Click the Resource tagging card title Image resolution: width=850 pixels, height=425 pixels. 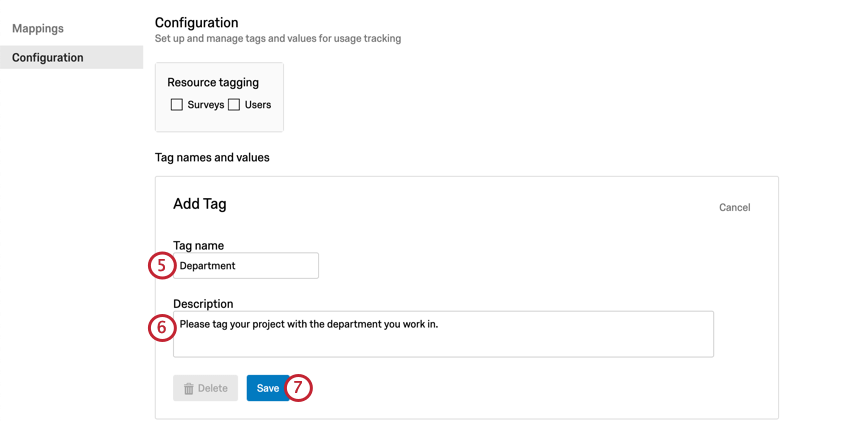pyautogui.click(x=213, y=82)
